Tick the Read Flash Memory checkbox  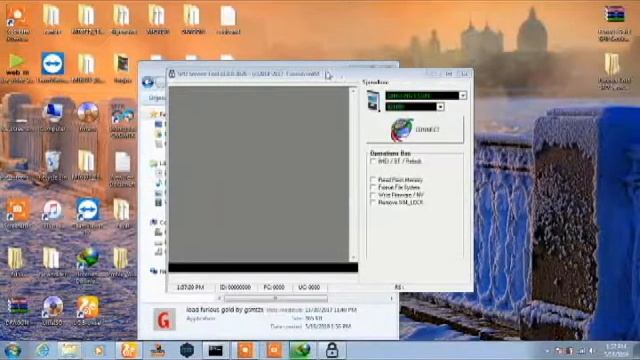[373, 180]
